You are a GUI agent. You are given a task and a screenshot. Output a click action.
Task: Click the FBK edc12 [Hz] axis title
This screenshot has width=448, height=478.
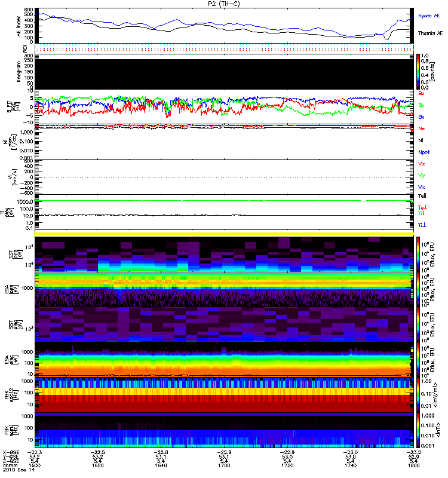(11, 395)
